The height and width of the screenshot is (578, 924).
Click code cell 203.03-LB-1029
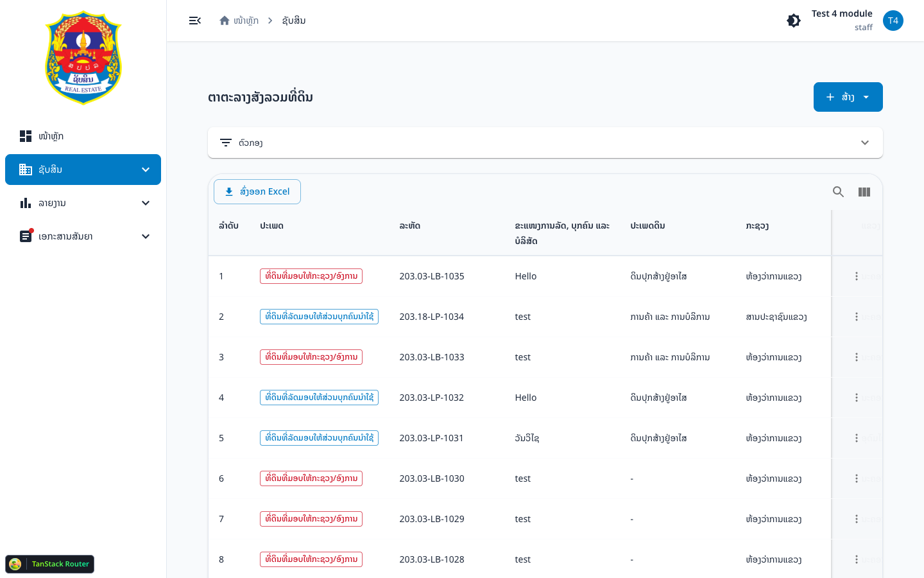432,519
